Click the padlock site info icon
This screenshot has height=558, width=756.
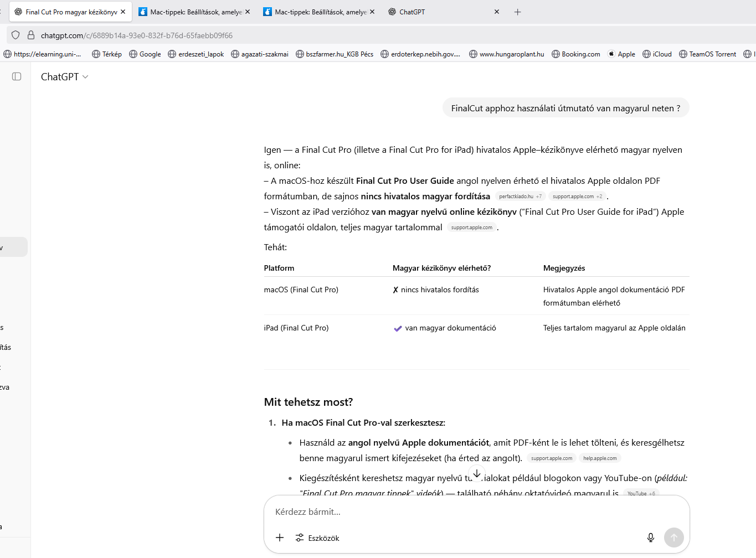point(31,35)
